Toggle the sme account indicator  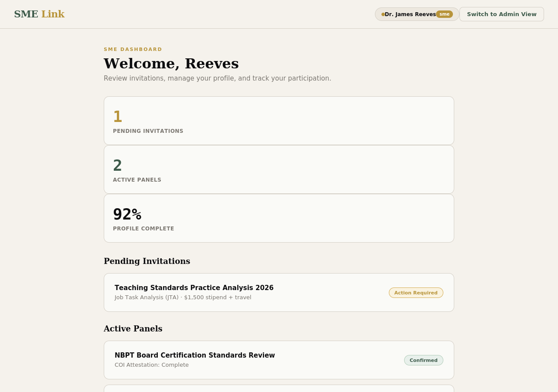coord(443,14)
